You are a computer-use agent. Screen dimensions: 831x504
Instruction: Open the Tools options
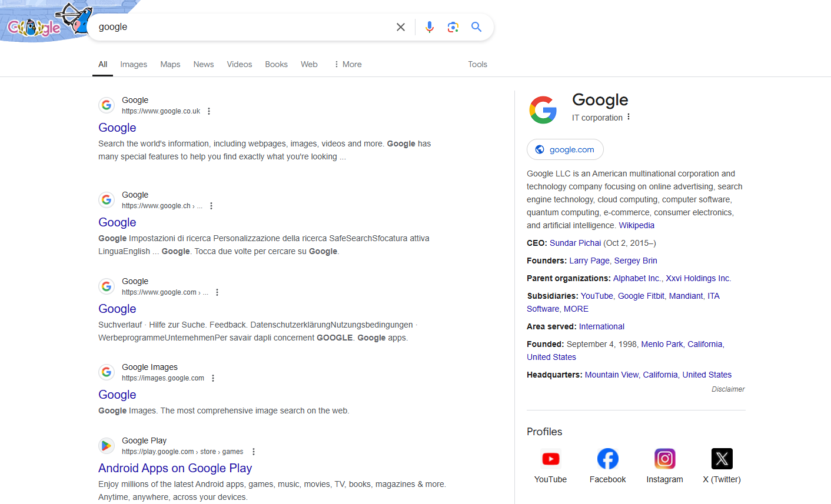click(x=477, y=65)
